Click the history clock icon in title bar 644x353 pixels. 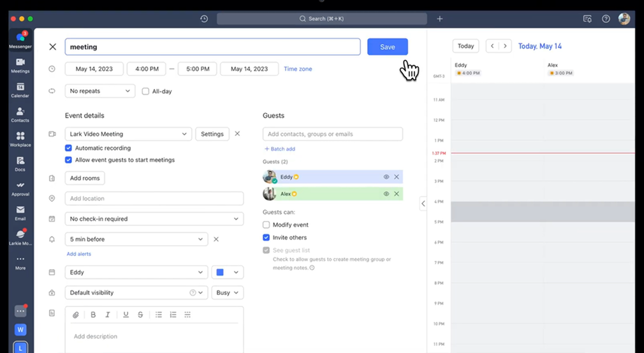[204, 19]
